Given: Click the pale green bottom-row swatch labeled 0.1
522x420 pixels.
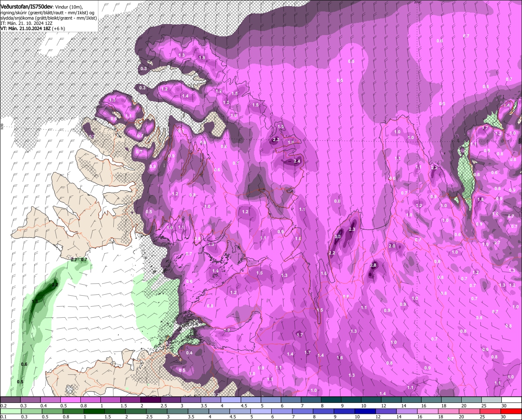Looking at the screenshot, I should (11, 411).
